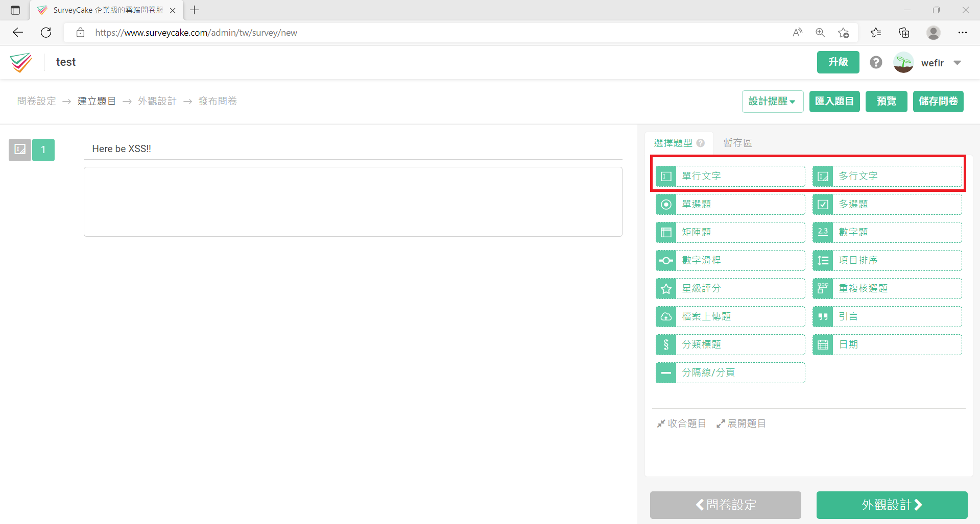Click the 儲存問卷 save button
The width and height of the screenshot is (980, 524).
[938, 102]
